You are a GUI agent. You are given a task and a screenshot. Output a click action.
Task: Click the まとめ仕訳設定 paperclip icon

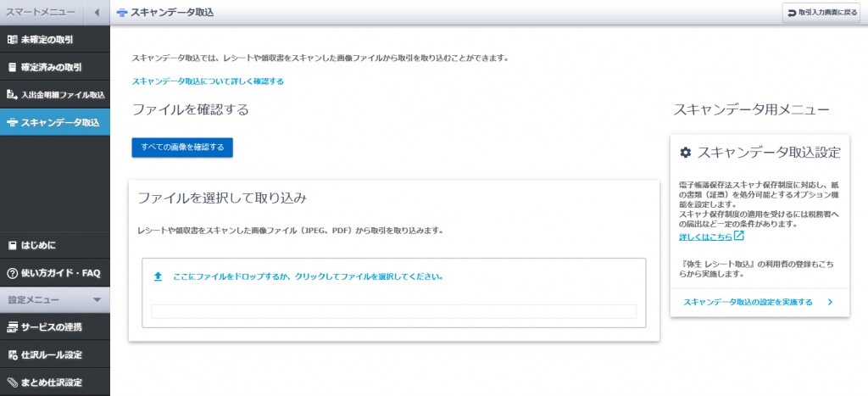pyautogui.click(x=12, y=382)
